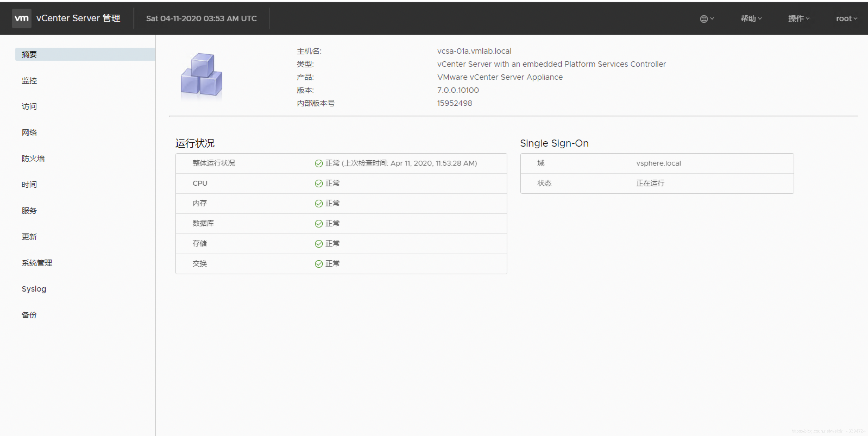Click the 运行状况 section heading
This screenshot has width=868, height=436.
pos(195,143)
